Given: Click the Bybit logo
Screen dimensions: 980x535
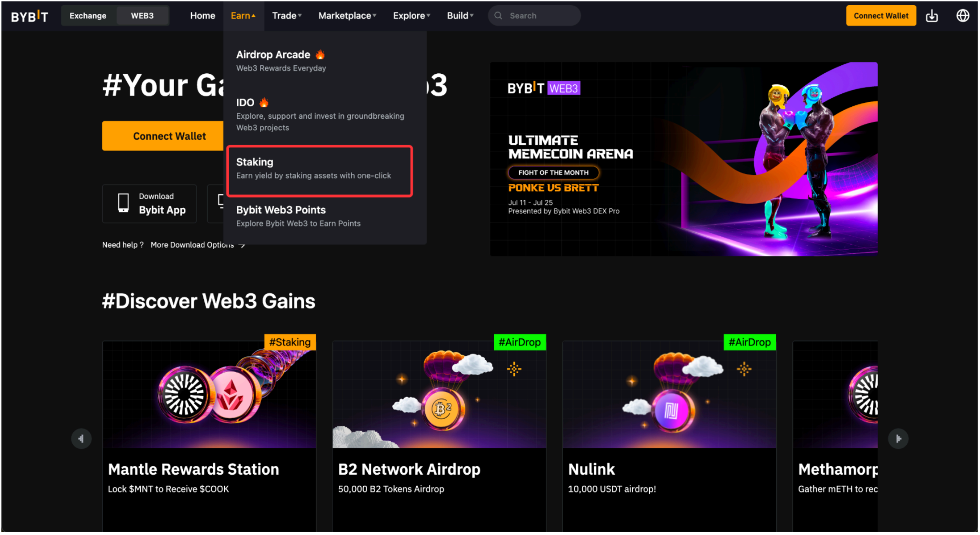Looking at the screenshot, I should [x=30, y=16].
